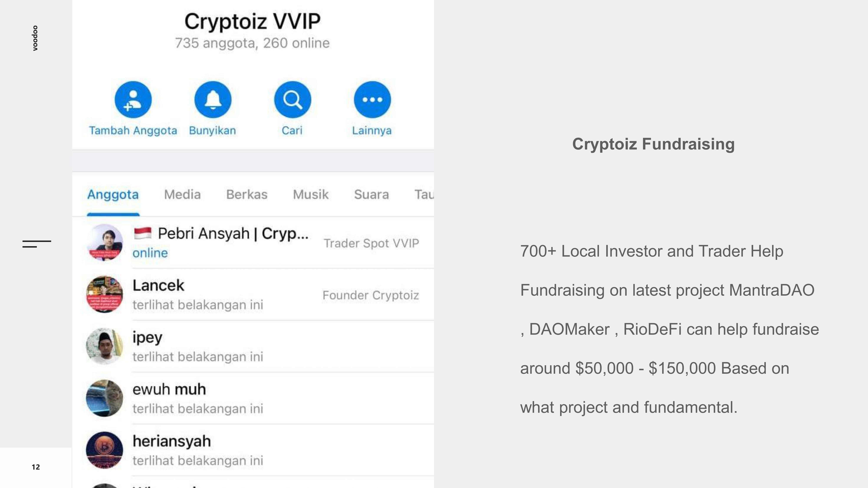Click Lancek's profile picture
The width and height of the screenshot is (868, 488).
pyautogui.click(x=104, y=294)
